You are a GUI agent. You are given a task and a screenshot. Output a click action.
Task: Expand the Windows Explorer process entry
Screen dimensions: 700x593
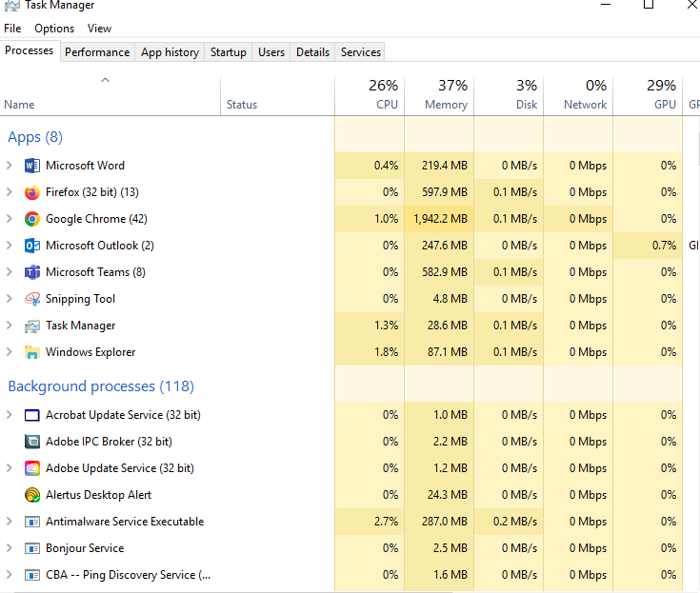pyautogui.click(x=9, y=352)
